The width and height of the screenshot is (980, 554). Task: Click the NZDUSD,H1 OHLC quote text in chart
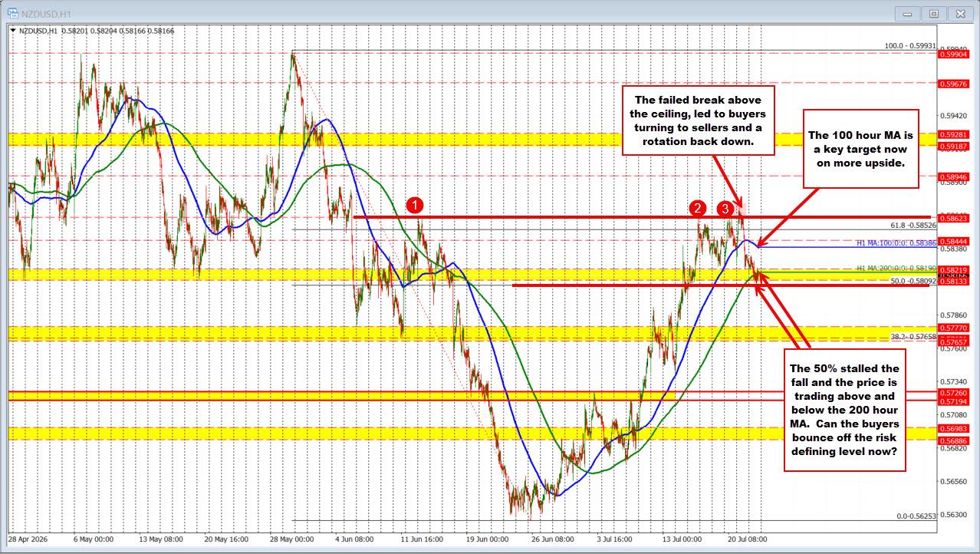[96, 31]
